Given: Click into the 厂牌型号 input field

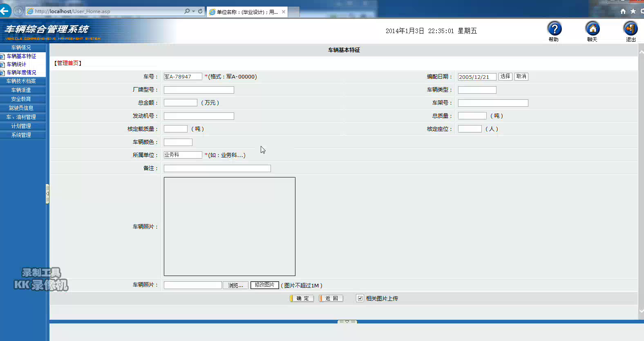Looking at the screenshot, I should 199,90.
